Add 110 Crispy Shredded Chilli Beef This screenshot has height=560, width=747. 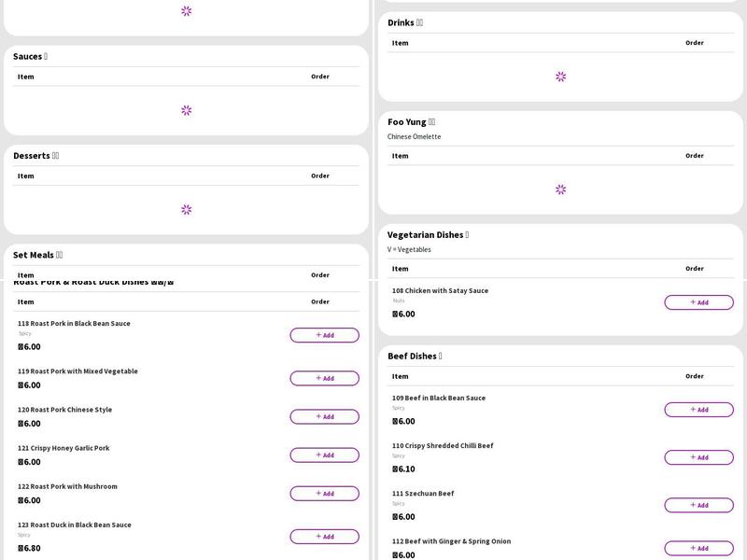pos(698,457)
